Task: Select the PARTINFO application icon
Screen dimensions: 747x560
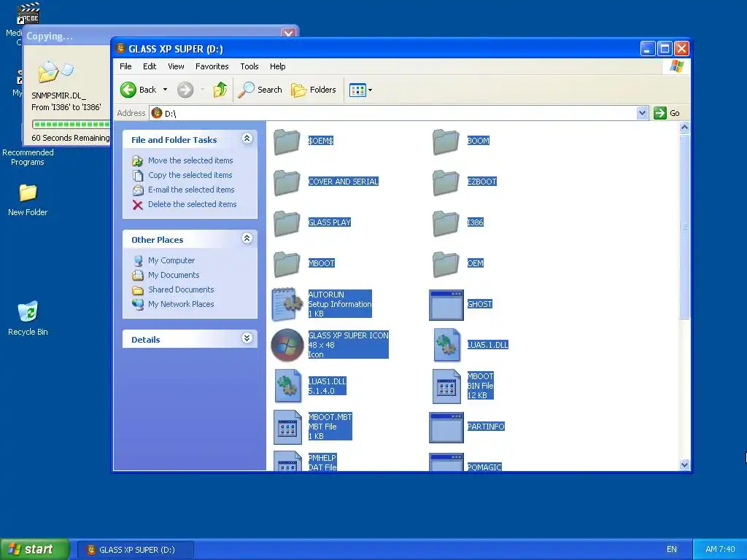Action: [x=446, y=427]
